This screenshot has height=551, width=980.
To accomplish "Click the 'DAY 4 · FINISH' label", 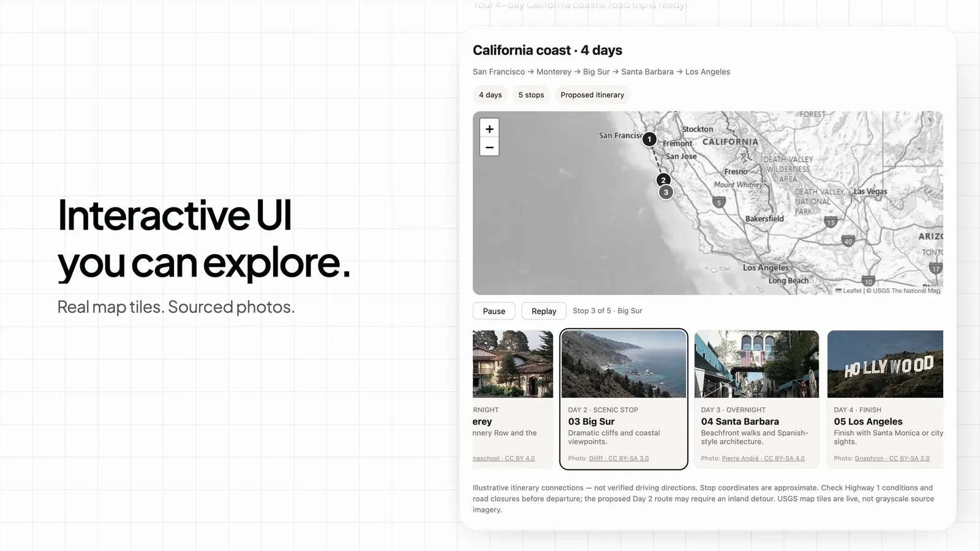I will pos(858,410).
